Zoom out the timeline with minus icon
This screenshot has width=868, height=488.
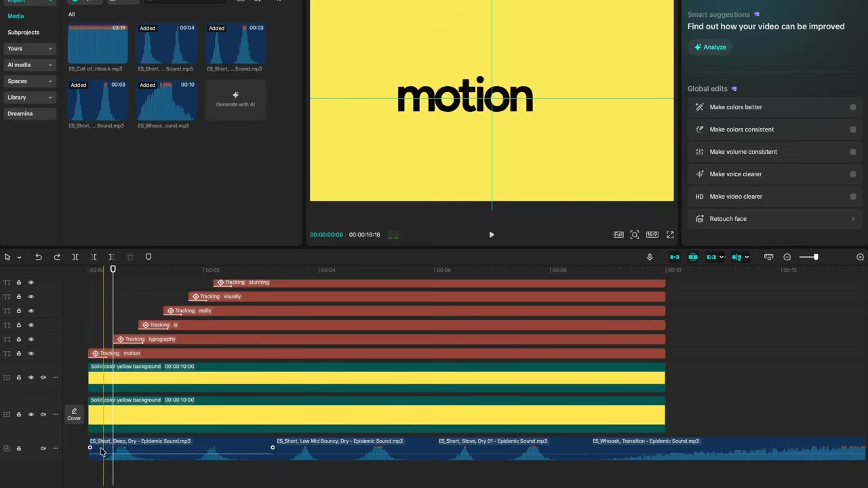[787, 257]
